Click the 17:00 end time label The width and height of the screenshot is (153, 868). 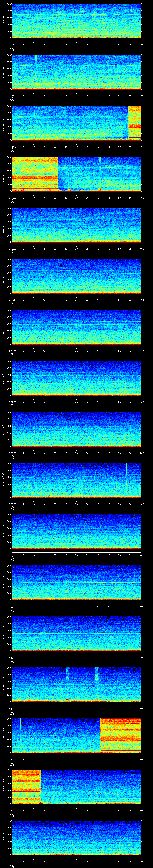[x=141, y=146]
